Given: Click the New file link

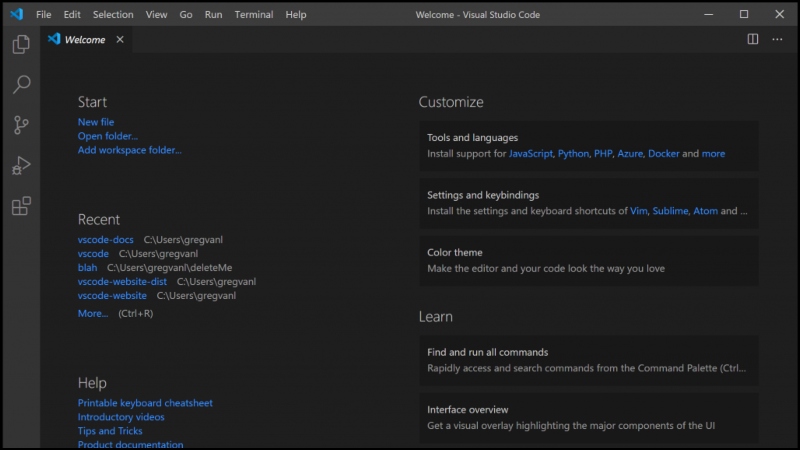Looking at the screenshot, I should [x=96, y=122].
